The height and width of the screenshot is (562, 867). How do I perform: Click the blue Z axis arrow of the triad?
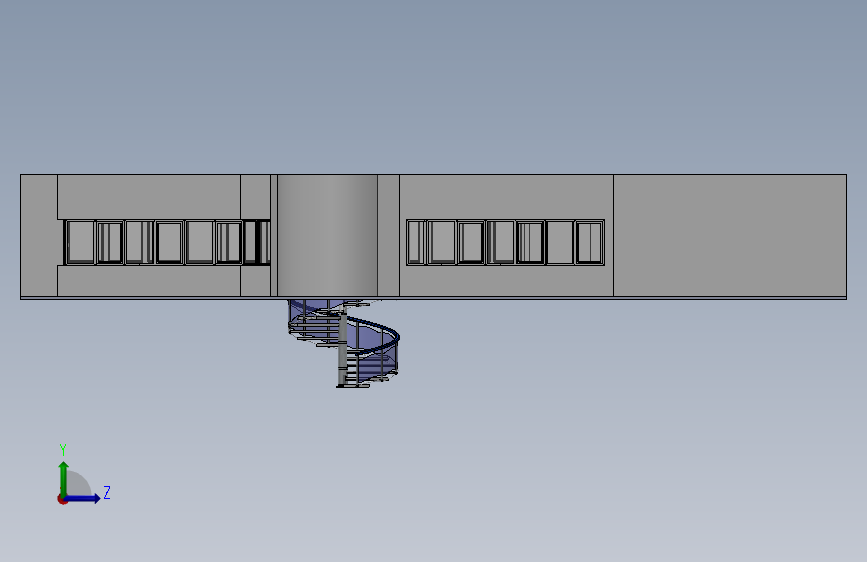[x=83, y=498]
